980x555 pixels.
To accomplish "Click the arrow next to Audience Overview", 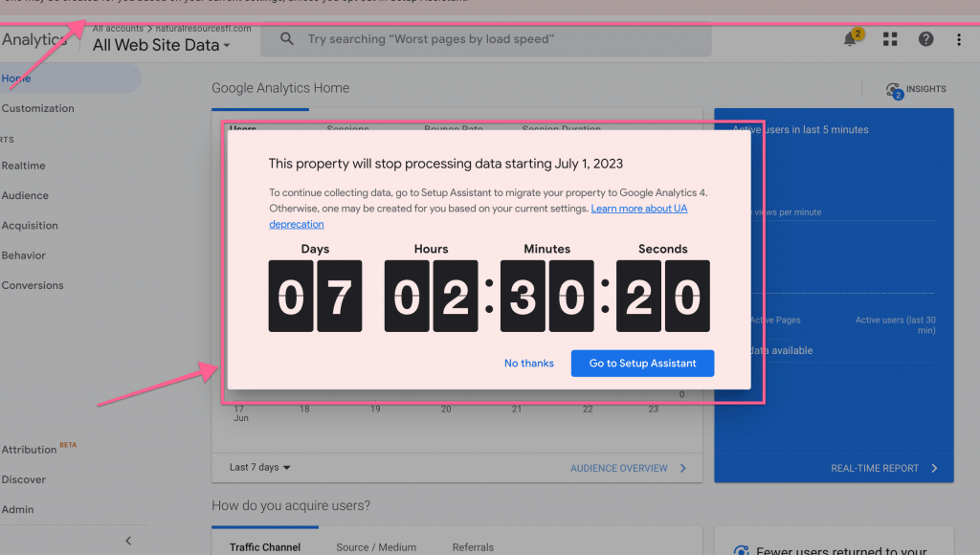I will (x=683, y=468).
